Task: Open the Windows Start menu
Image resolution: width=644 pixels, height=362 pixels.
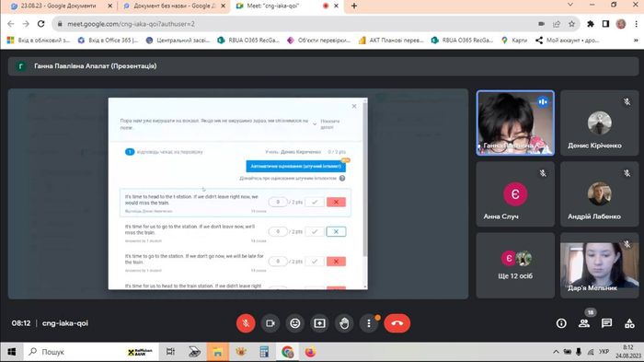Action: 11,352
